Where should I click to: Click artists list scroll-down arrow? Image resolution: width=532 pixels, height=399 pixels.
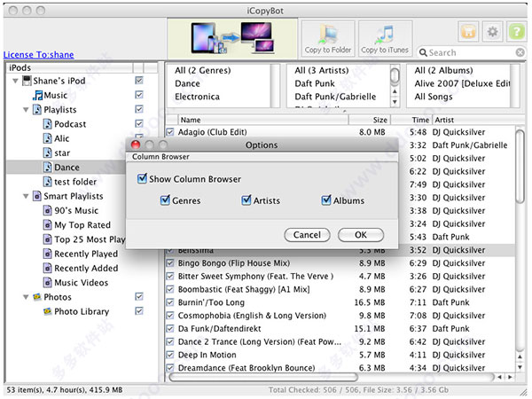(395, 101)
